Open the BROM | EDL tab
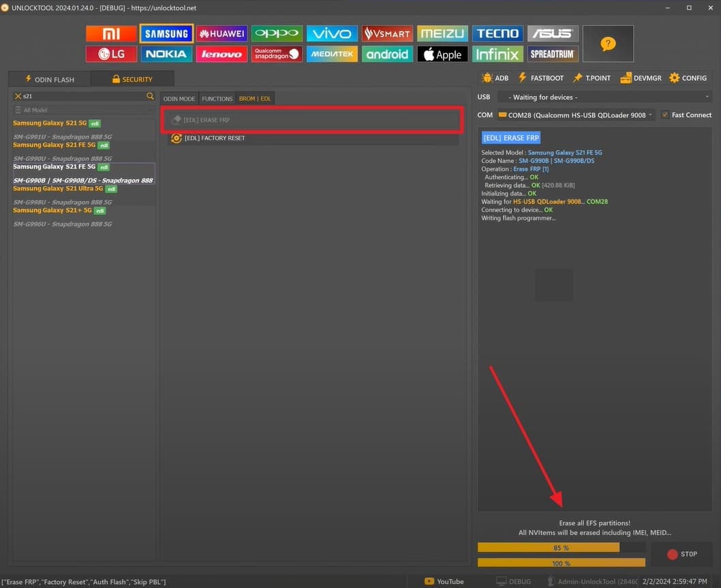Screen dimensions: 721x588 (x=255, y=98)
